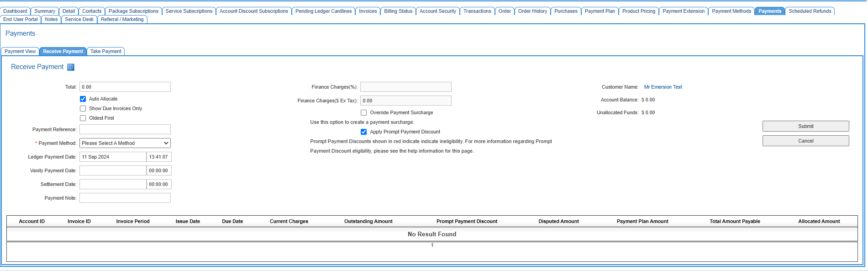Switch to the Payment View tab
868x271 pixels.
[20, 51]
